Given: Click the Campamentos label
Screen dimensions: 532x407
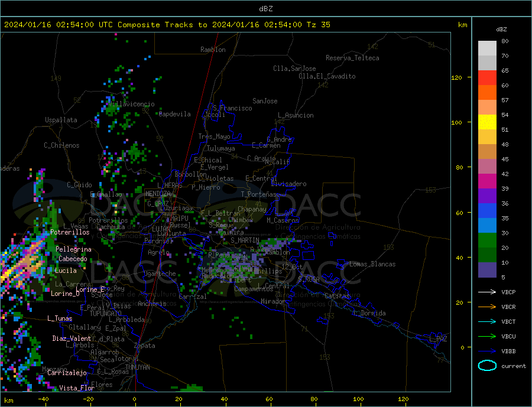Looking at the screenshot, I should [254, 289].
